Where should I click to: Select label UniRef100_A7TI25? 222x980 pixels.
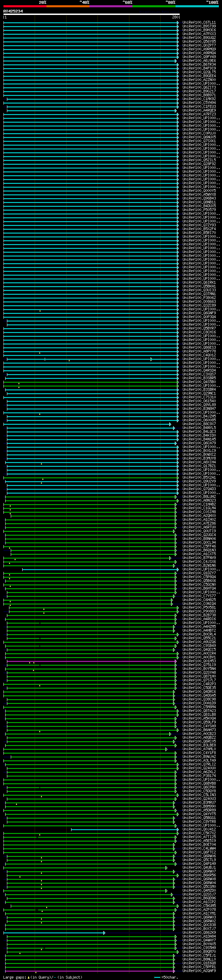click(199, 837)
